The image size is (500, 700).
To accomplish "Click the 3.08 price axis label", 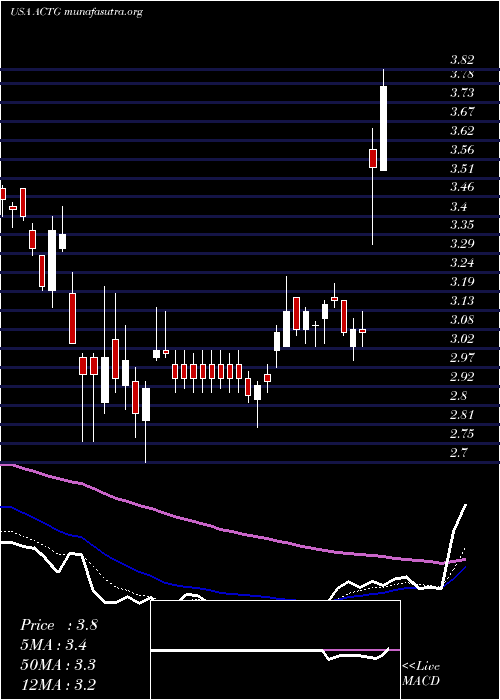I will 462,320.
